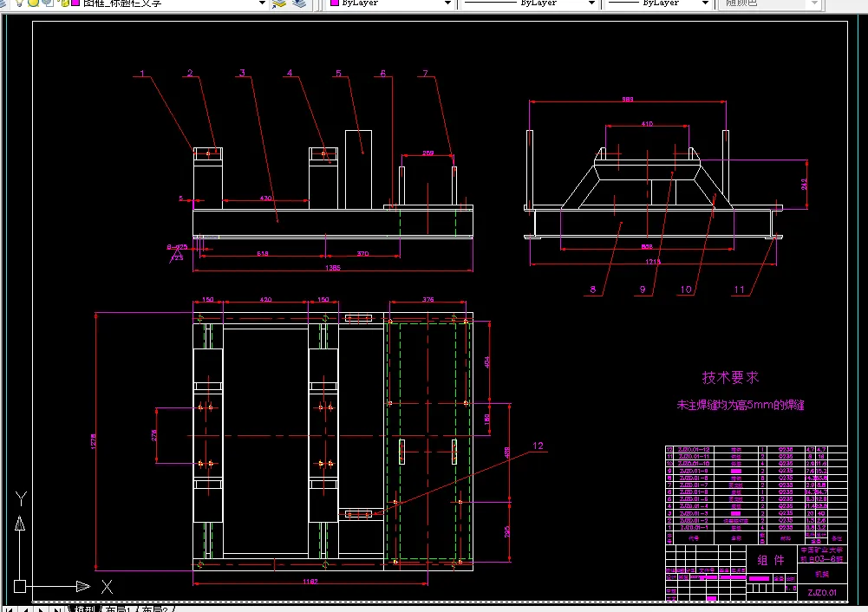The width and height of the screenshot is (868, 612).
Task: Select the 机架 part name in title block
Action: coord(822,574)
